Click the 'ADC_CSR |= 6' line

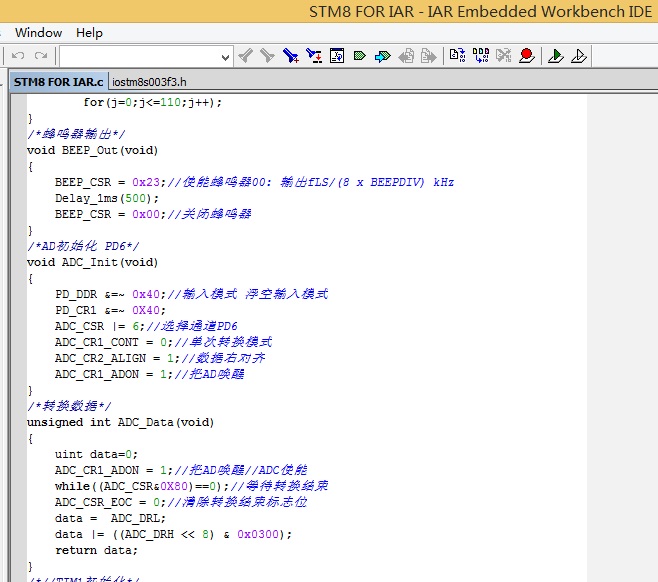tap(146, 326)
